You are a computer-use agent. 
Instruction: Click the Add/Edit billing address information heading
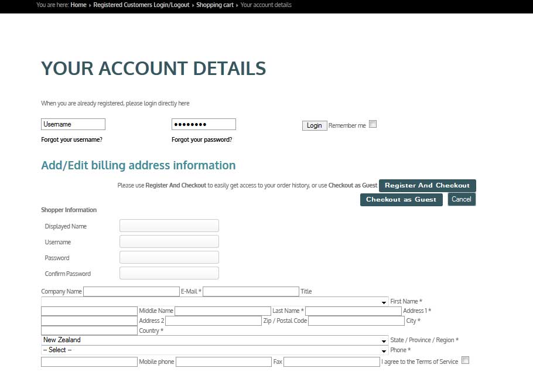click(138, 165)
